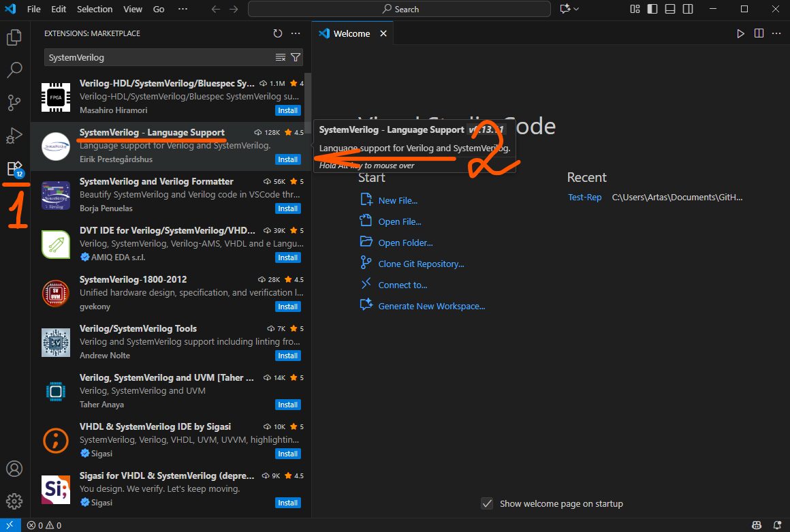Toggle primary side bar visibility
Viewport: 790px width, 532px height.
pyautogui.click(x=652, y=9)
